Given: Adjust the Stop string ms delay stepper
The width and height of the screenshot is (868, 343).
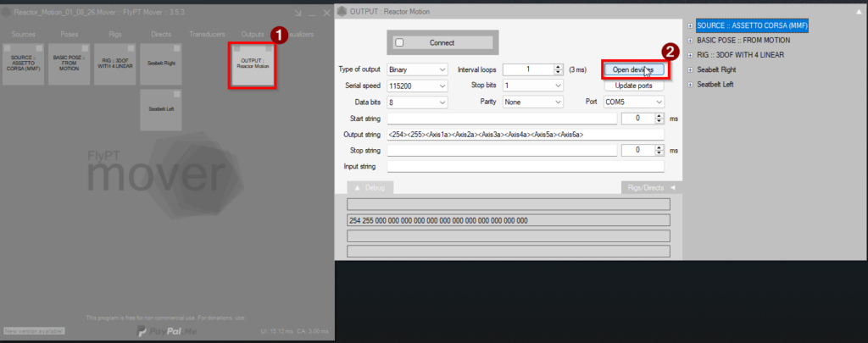Looking at the screenshot, I should coord(659,151).
